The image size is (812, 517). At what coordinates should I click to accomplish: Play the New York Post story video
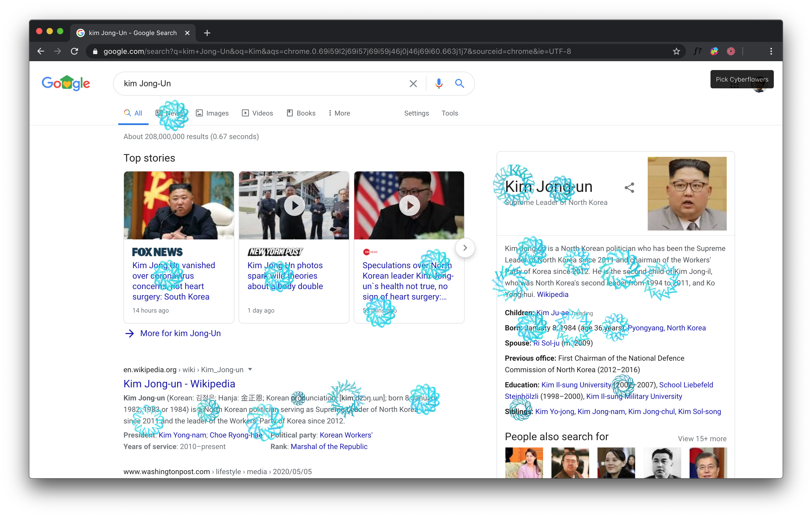click(x=294, y=205)
